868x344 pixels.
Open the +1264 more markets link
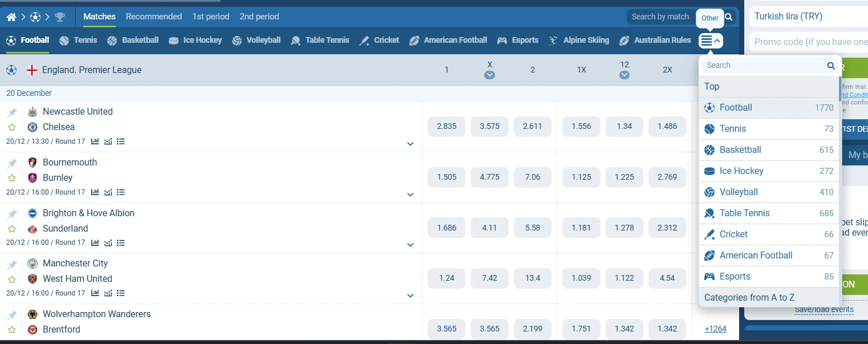715,329
